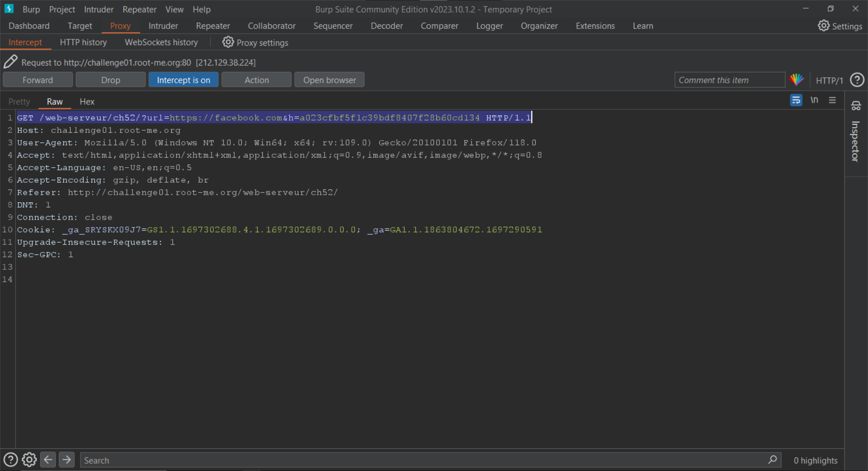Open the editor hamburger options menu
This screenshot has height=471, width=868.
[832, 100]
